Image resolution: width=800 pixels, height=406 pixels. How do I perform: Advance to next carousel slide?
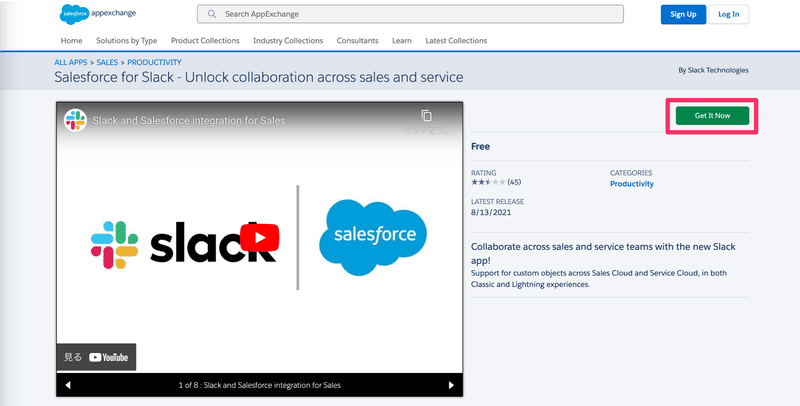(451, 385)
